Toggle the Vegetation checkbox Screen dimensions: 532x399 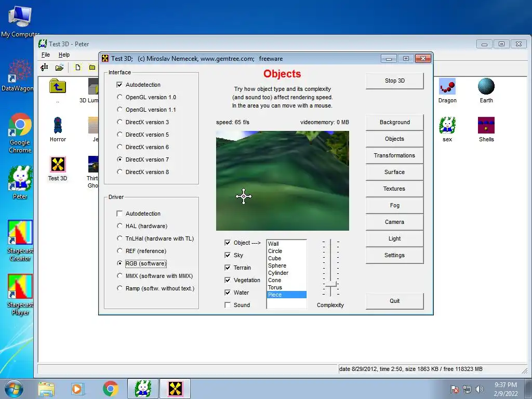[x=228, y=280]
